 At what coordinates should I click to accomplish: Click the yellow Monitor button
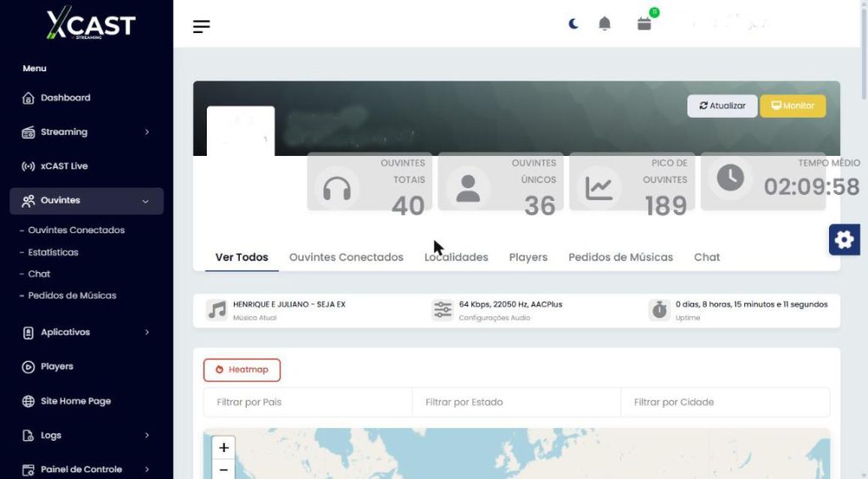pyautogui.click(x=793, y=106)
